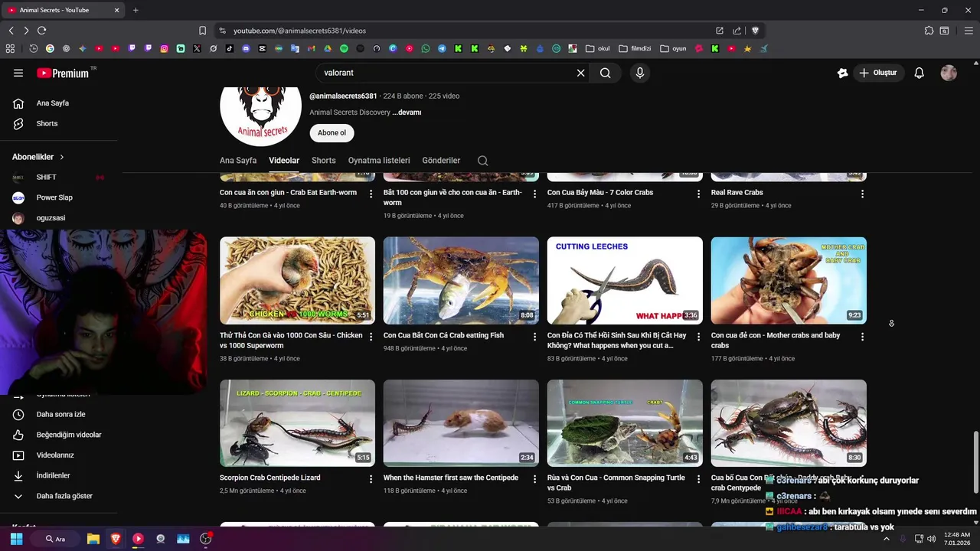Image resolution: width=980 pixels, height=551 pixels.
Task: Open options for 7 Color Crabs video
Action: 698,194
